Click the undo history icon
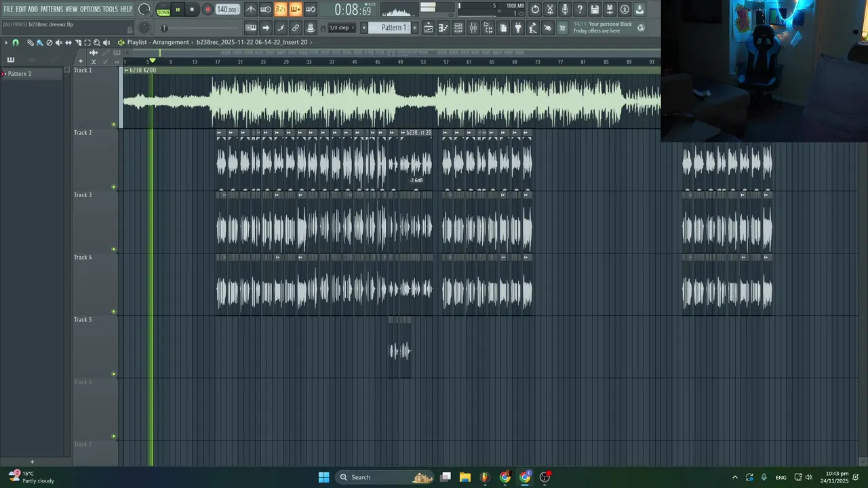Image resolution: width=868 pixels, height=488 pixels. pos(535,9)
